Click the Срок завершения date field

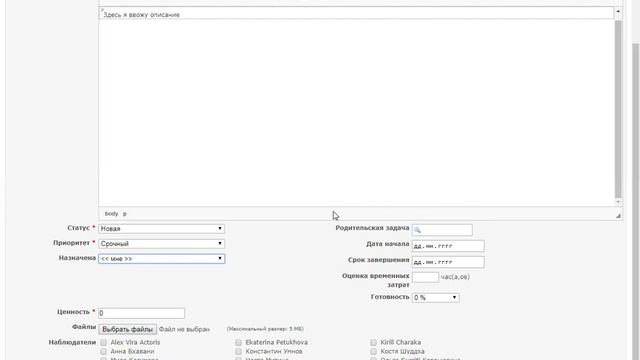click(448, 262)
